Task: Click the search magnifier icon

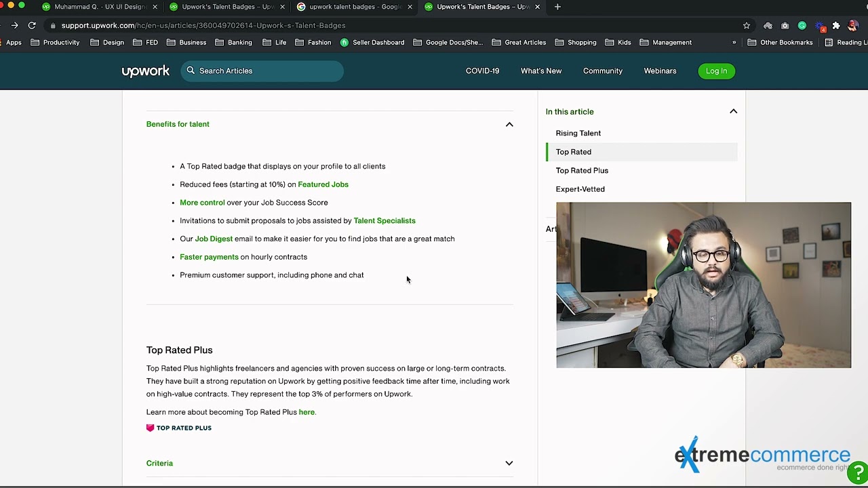Action: (x=191, y=70)
